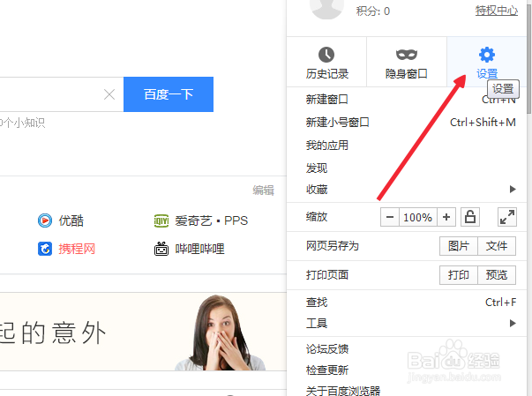Select 新建窗口 menu item
Screen dimensions: 532x396
(407, 100)
